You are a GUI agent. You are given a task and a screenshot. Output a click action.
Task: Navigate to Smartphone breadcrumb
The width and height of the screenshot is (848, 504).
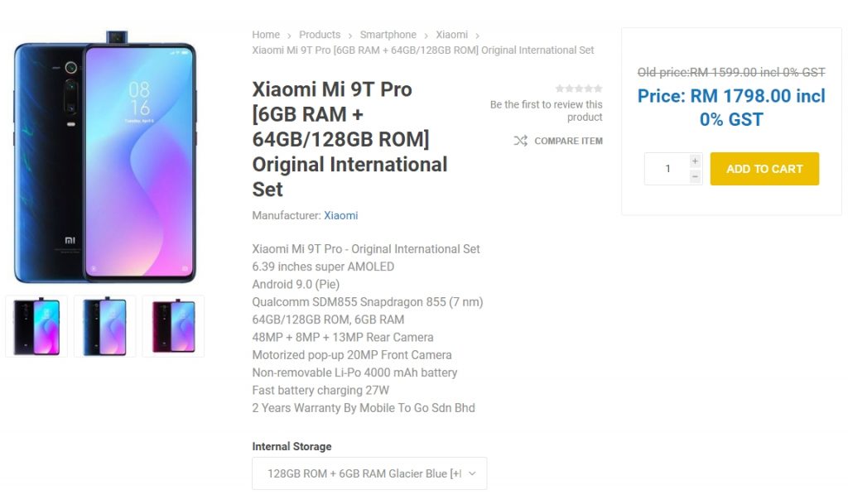(x=388, y=35)
